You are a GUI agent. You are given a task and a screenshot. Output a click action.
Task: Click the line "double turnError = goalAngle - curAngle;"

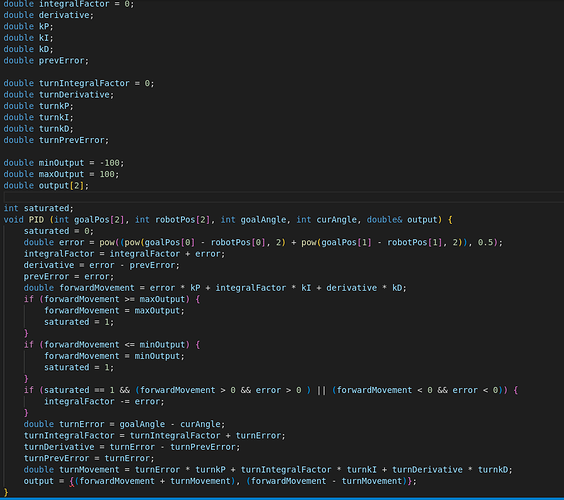pos(124,424)
